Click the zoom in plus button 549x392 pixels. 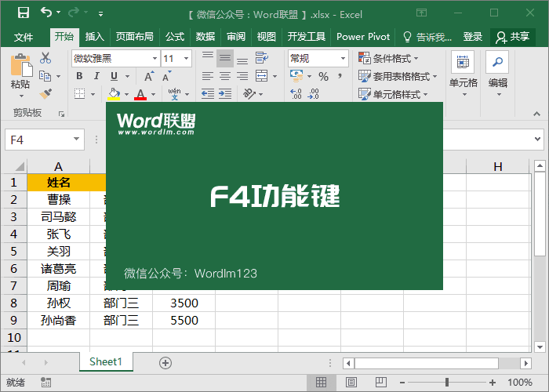pos(493,383)
